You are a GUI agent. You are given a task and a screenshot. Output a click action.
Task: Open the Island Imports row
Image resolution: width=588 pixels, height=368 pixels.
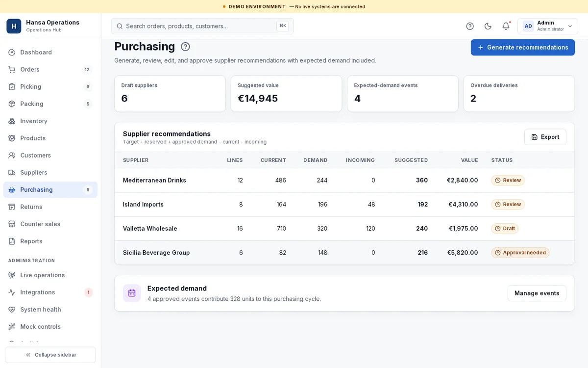(x=344, y=204)
